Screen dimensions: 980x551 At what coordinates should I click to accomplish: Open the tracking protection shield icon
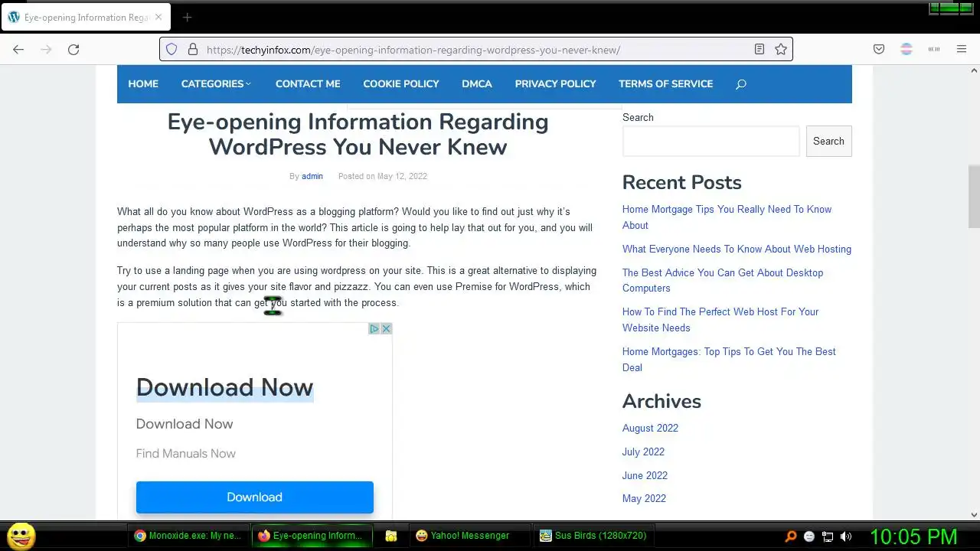click(x=171, y=49)
